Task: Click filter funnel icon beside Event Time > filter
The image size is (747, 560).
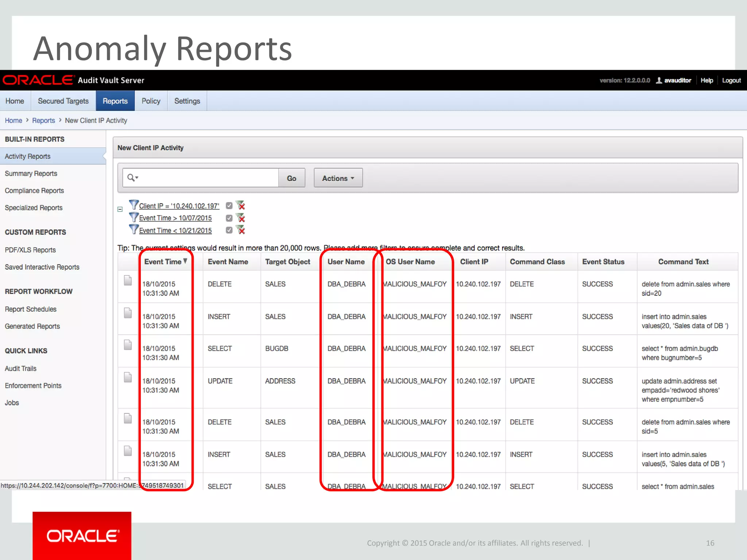Action: tap(134, 217)
